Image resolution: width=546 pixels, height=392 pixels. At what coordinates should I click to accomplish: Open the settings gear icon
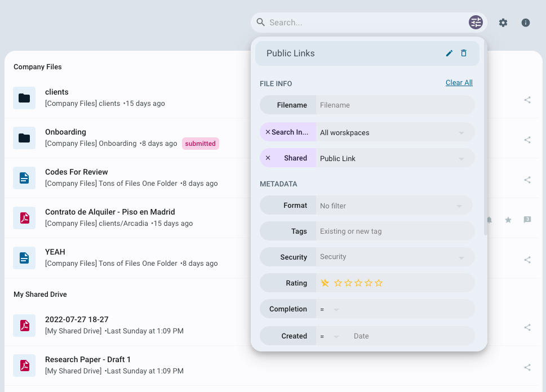pyautogui.click(x=503, y=23)
